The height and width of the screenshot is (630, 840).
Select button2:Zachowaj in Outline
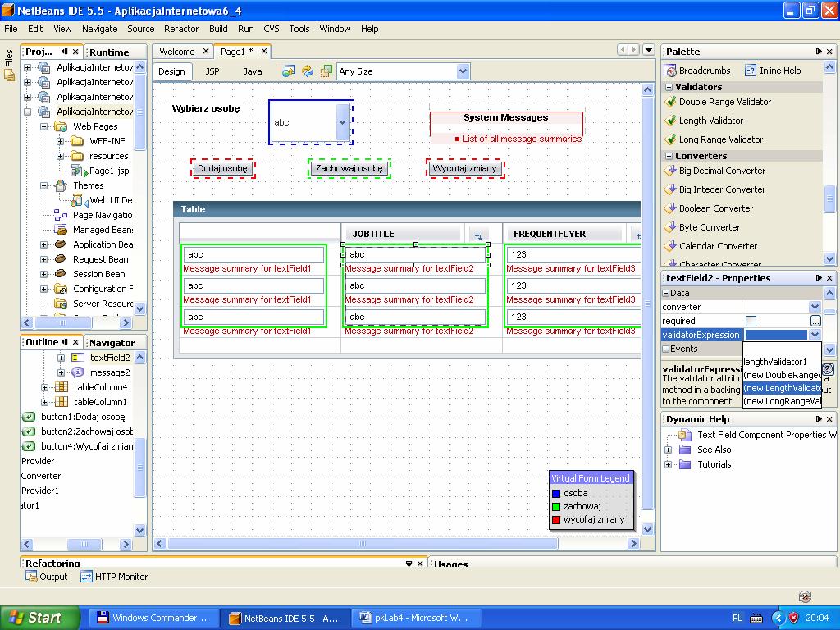pos(77,431)
